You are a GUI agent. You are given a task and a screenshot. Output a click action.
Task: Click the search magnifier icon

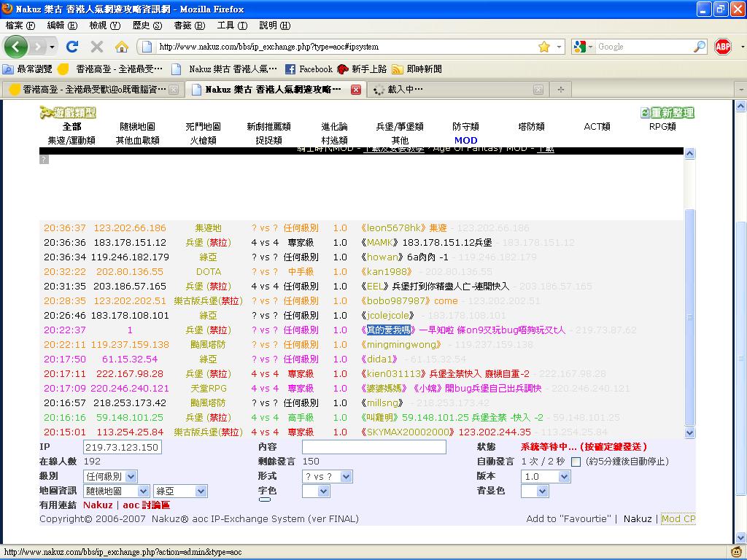tap(700, 47)
